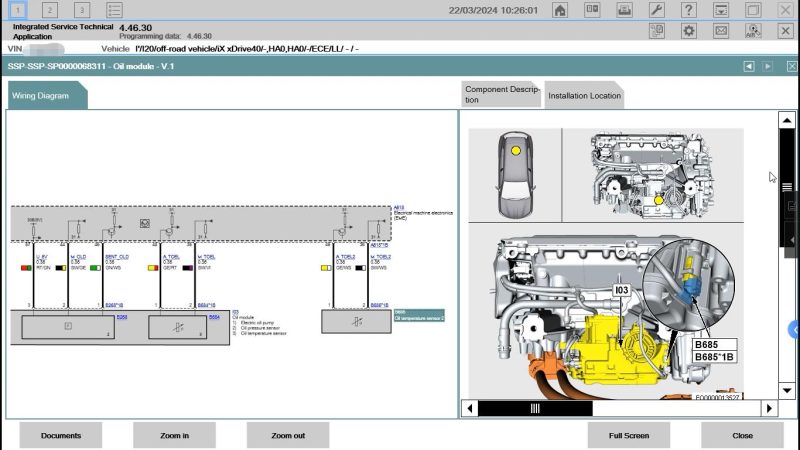
Task: Open the wrench service tools icon
Action: coord(656,10)
